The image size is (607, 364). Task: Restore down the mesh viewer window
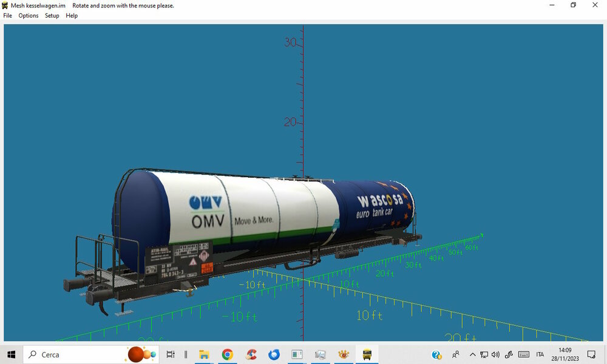coord(574,5)
